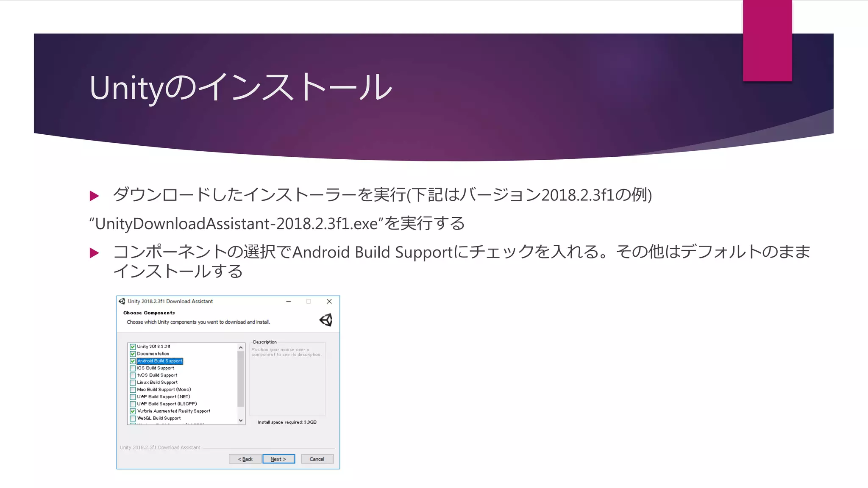The image size is (868, 488).
Task: Click the Unity logo in title bar
Action: [122, 301]
